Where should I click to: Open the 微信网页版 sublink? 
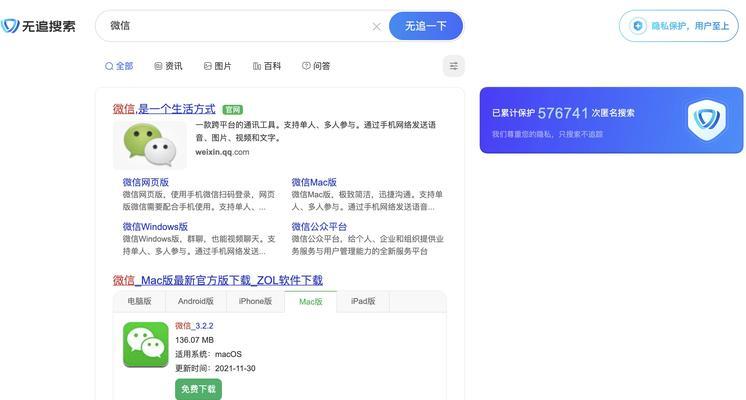146,182
